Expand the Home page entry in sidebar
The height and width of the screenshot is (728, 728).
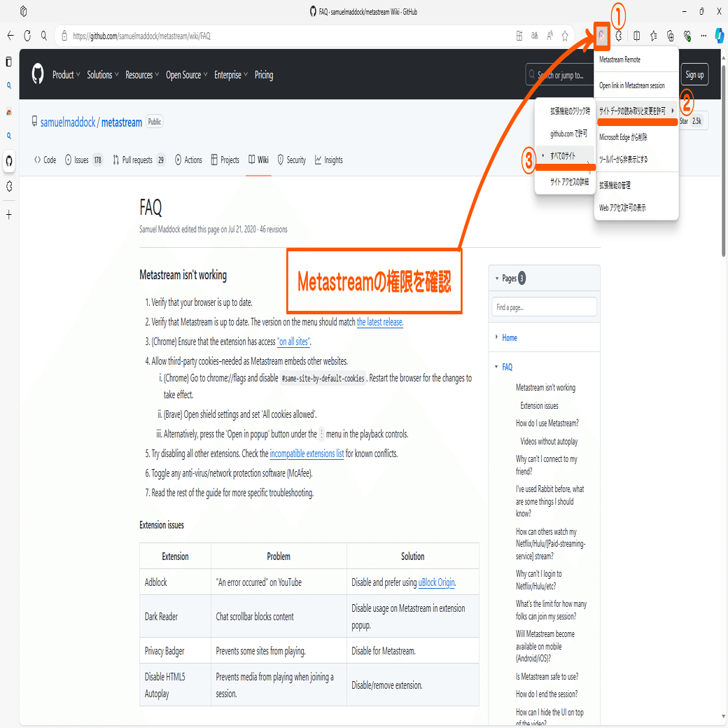tap(496, 337)
